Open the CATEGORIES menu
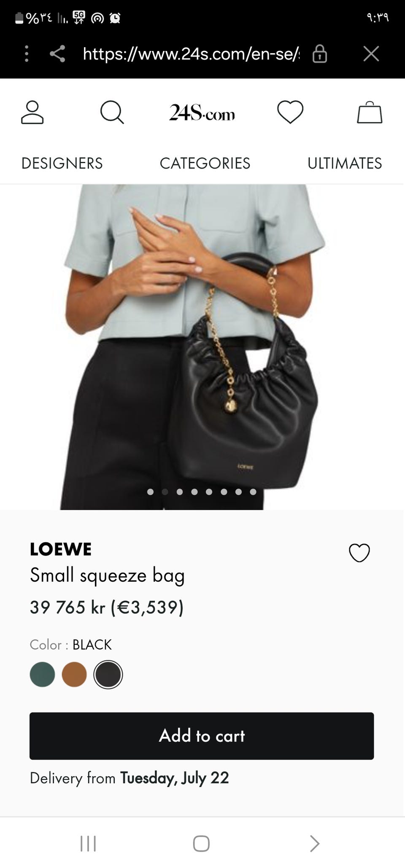The image size is (405, 868). (205, 163)
